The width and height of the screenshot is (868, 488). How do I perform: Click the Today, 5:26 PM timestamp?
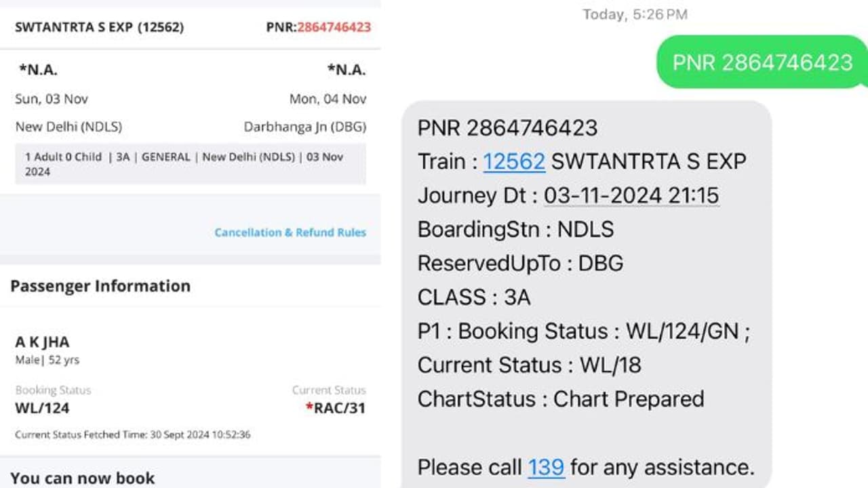pos(633,14)
